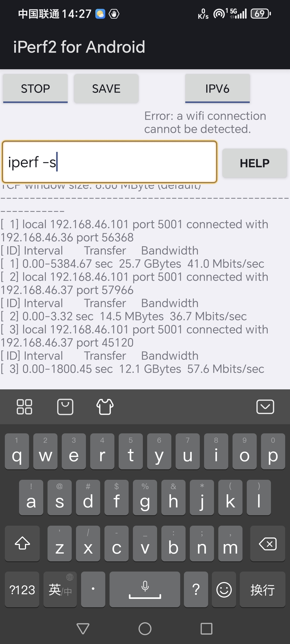
Task: Tap the Android home circle
Action: [145, 629]
